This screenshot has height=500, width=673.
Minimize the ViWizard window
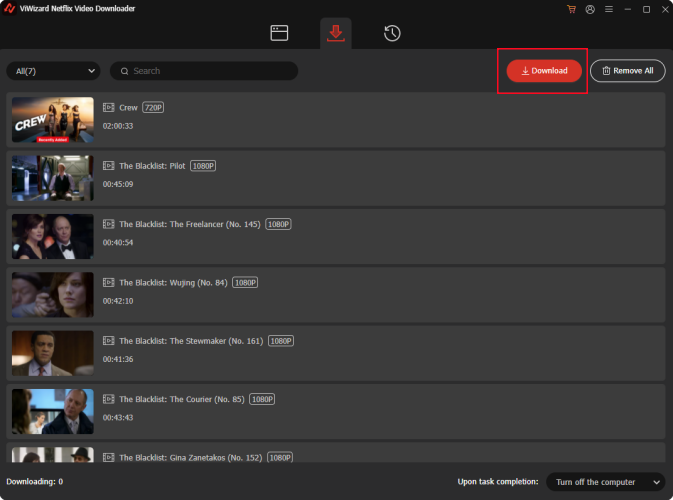pos(628,9)
